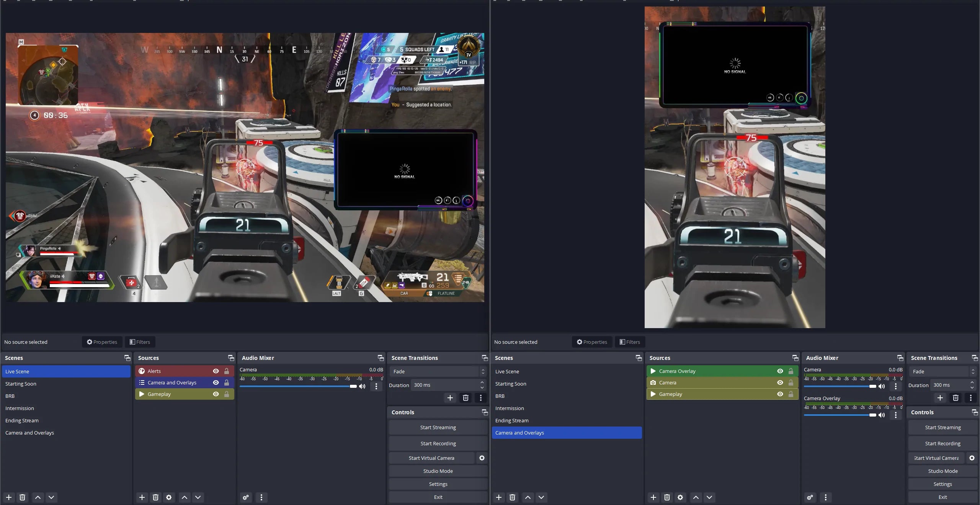Undock the left Sources panel
The image size is (980, 505).
coord(231,358)
